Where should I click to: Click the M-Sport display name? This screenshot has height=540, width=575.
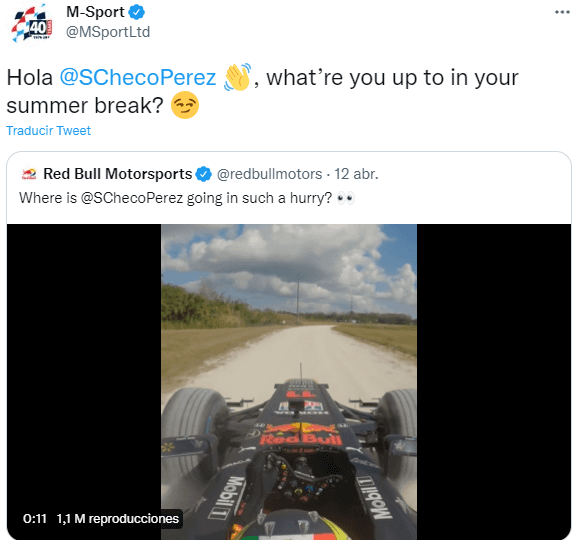[95, 12]
